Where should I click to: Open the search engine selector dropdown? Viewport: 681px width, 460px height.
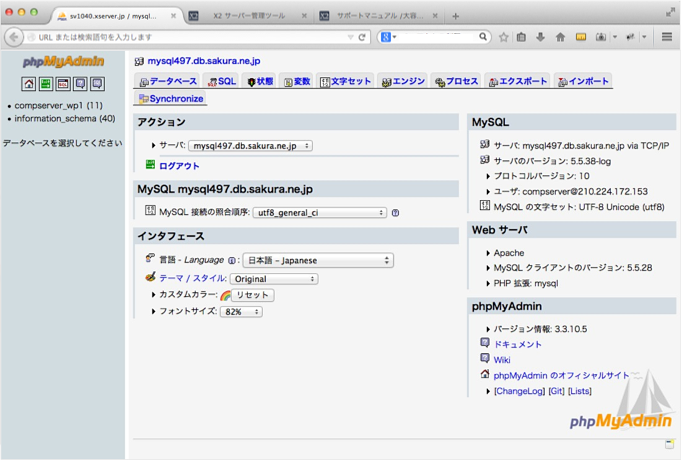(x=388, y=37)
